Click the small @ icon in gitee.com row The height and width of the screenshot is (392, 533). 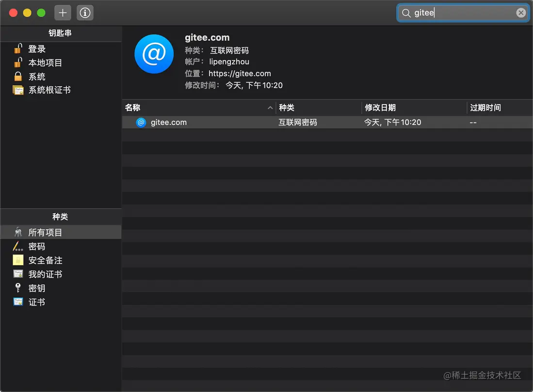pos(141,122)
